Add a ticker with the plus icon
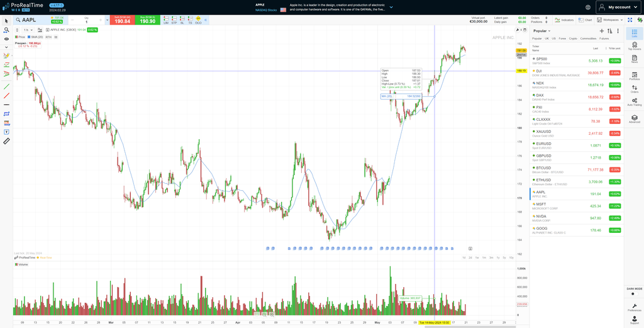This screenshot has height=328, width=644. (x=602, y=31)
